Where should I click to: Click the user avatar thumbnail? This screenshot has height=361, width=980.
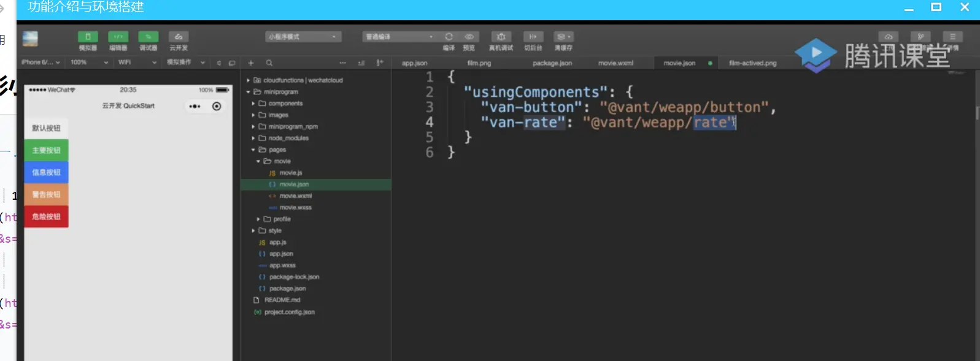[x=30, y=39]
